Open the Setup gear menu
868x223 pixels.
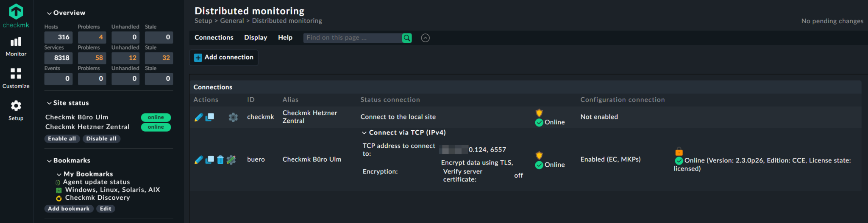[x=16, y=110]
